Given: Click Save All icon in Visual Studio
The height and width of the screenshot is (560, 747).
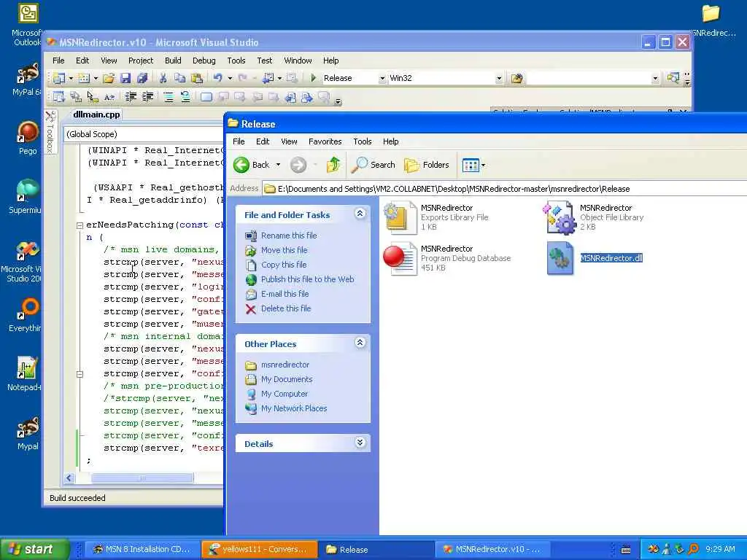Looking at the screenshot, I should (142, 78).
